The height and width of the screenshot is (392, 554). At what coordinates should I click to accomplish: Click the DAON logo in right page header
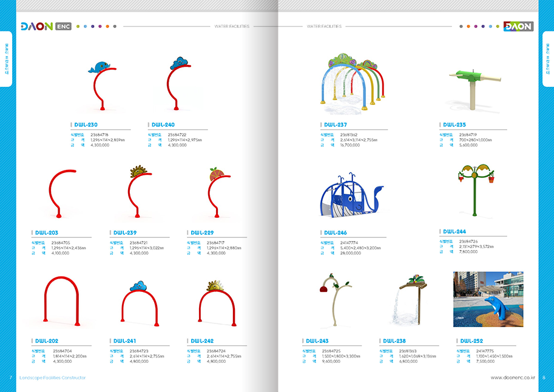(518, 27)
